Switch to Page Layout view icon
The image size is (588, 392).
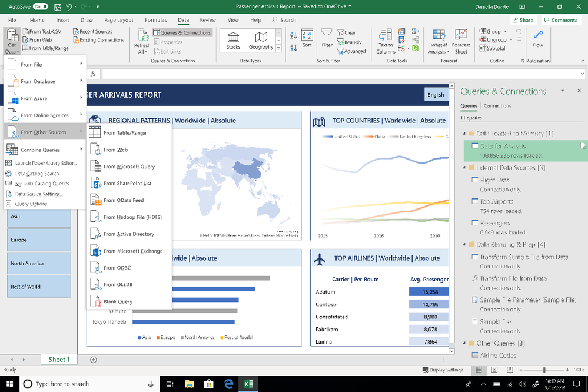tap(494, 370)
